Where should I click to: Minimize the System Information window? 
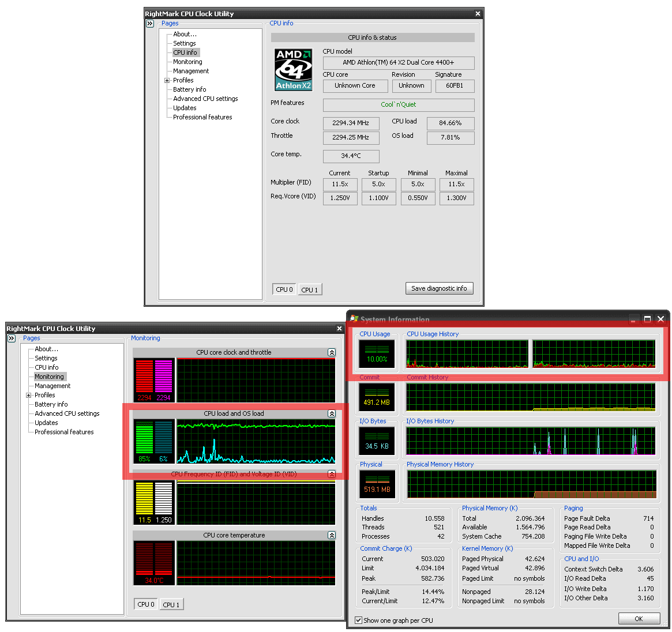click(634, 319)
